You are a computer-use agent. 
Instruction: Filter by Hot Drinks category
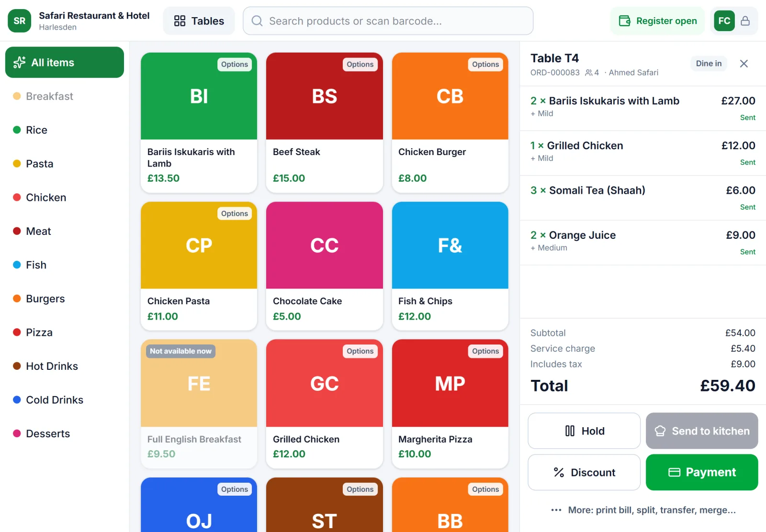pos(65,366)
